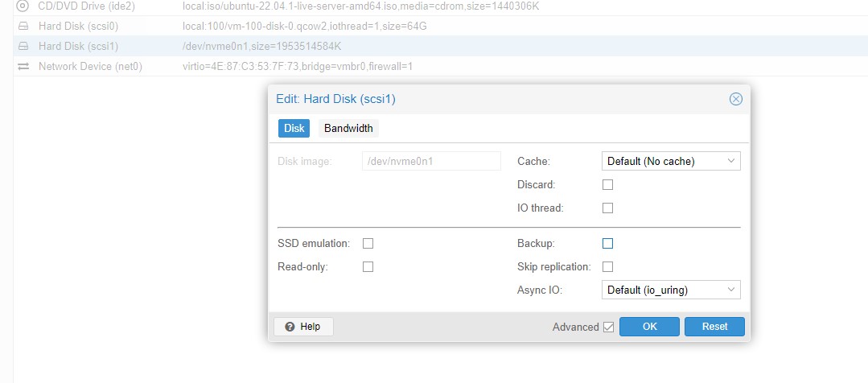Click the scsi1 hard disk icon
The height and width of the screenshot is (383, 868).
pos(23,46)
